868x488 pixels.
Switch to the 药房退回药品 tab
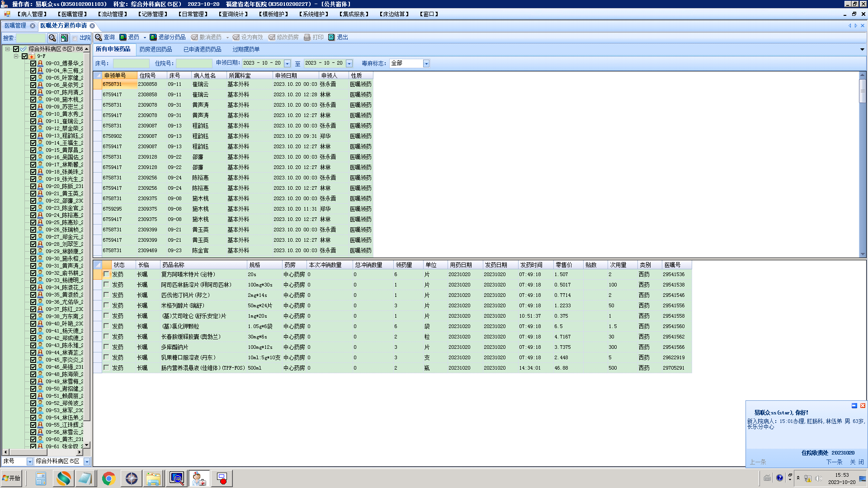(156, 49)
